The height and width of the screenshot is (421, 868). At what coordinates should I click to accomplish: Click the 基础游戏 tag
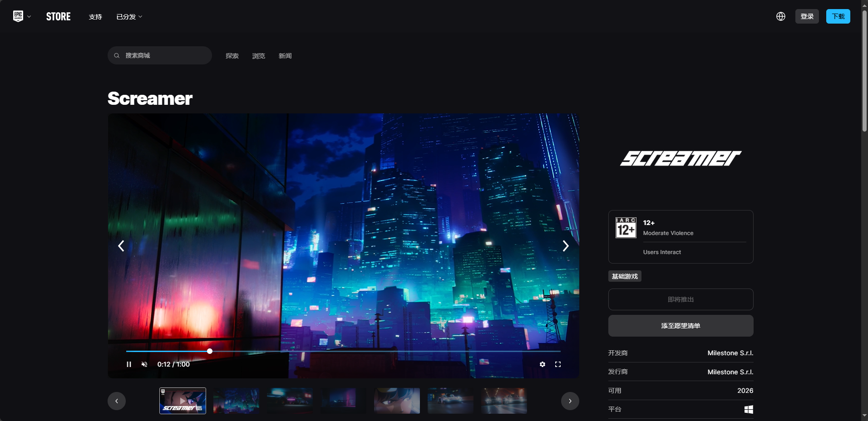(625, 276)
